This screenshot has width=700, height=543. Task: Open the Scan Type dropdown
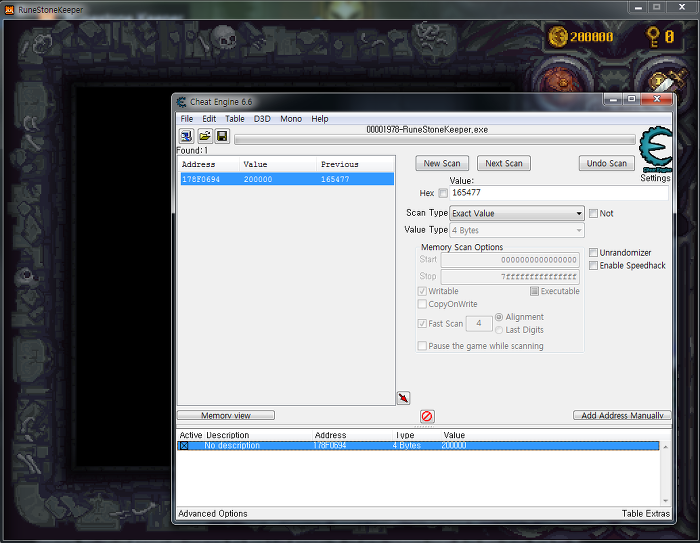(517, 213)
